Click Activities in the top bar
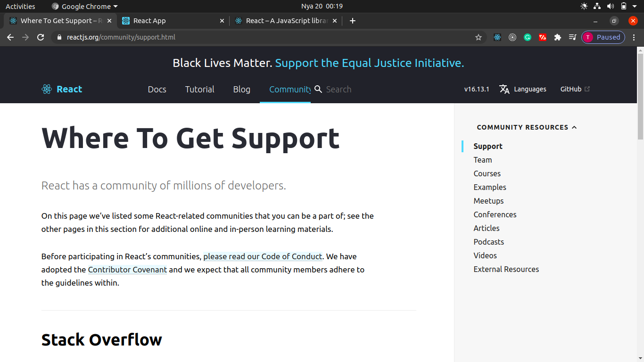Screen dimensions: 644x362 pyautogui.click(x=20, y=7)
